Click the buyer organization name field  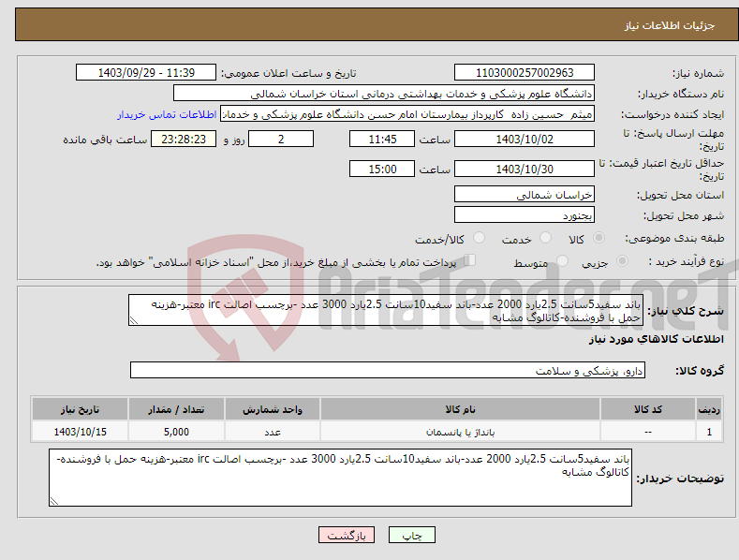coord(384,94)
